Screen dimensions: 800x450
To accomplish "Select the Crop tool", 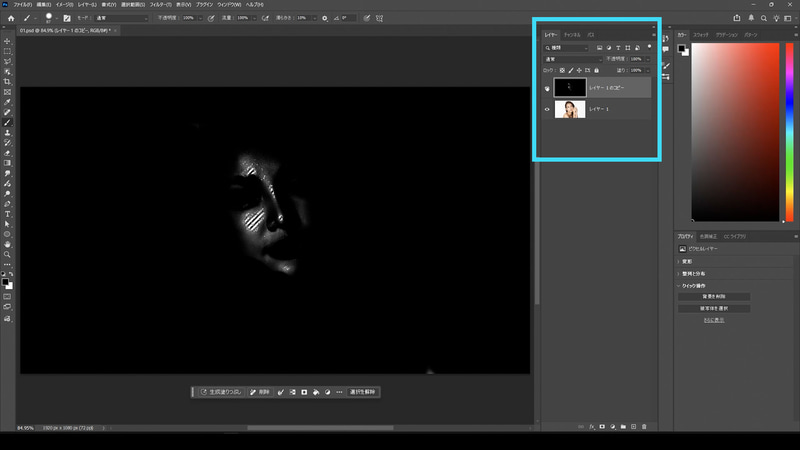I will [x=8, y=82].
